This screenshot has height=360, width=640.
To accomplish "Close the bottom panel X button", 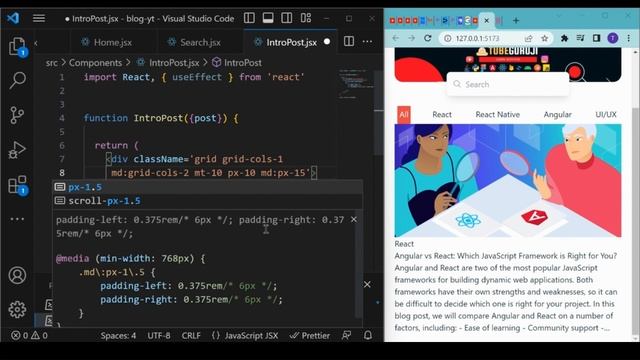I will [367, 284].
